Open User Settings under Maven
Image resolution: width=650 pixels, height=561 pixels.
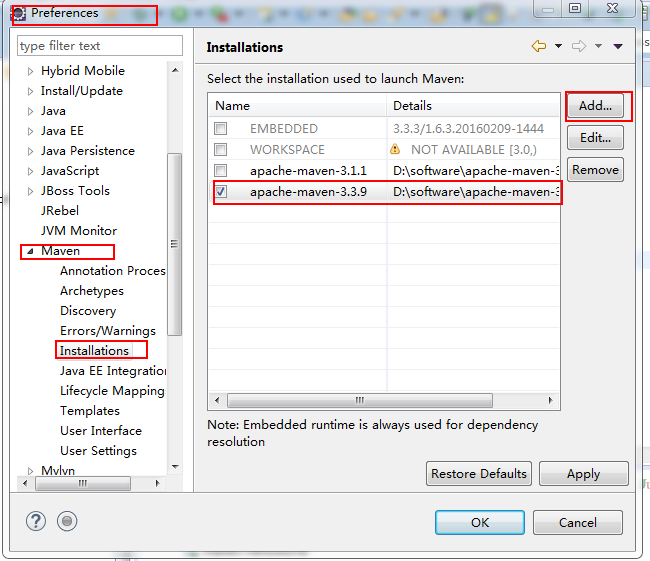98,451
